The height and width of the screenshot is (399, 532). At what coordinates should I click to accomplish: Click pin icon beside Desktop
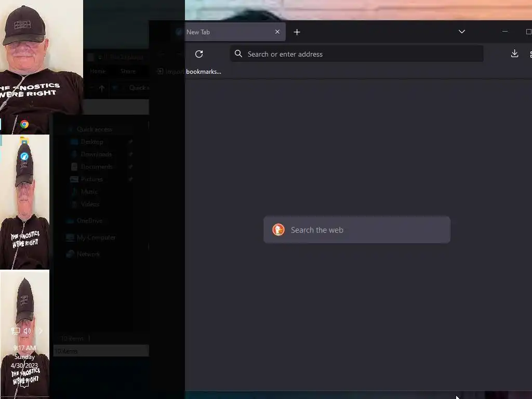coord(130,142)
